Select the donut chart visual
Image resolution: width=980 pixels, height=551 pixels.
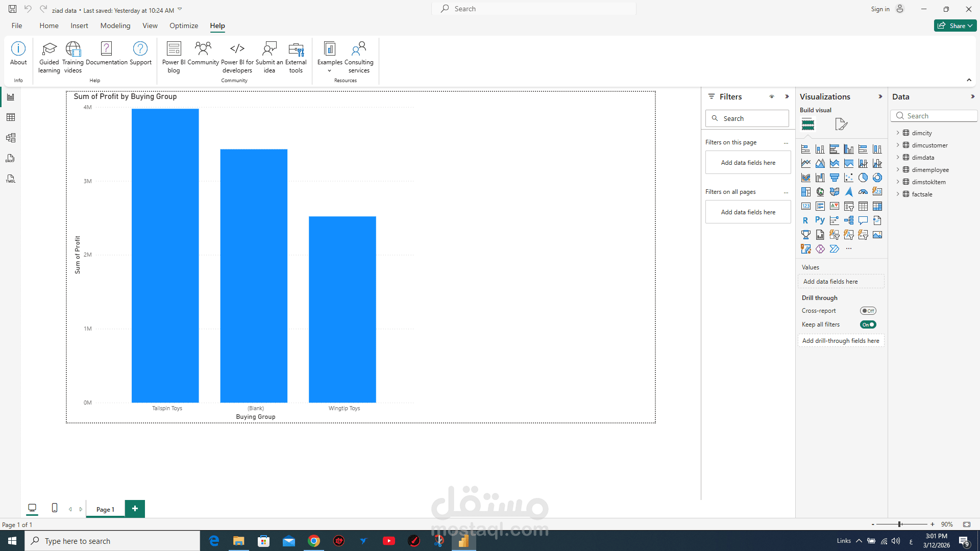click(877, 178)
